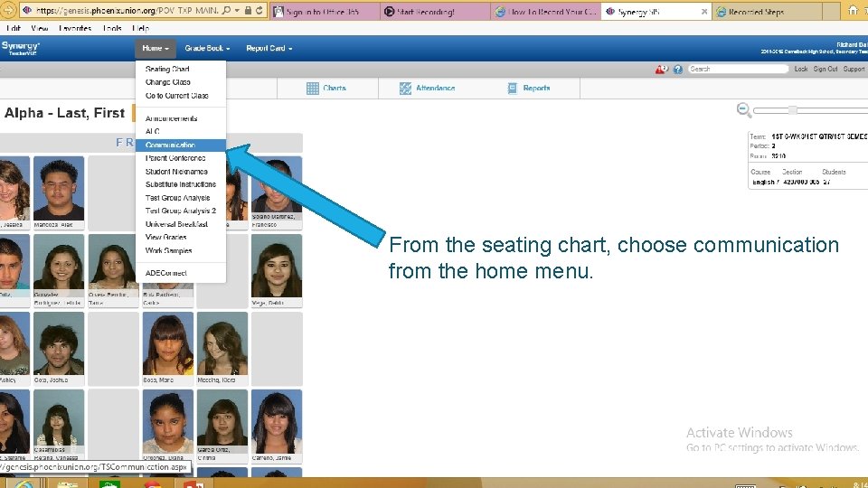Select Substitute Instructions menu item
The height and width of the screenshot is (488, 868).
click(181, 184)
